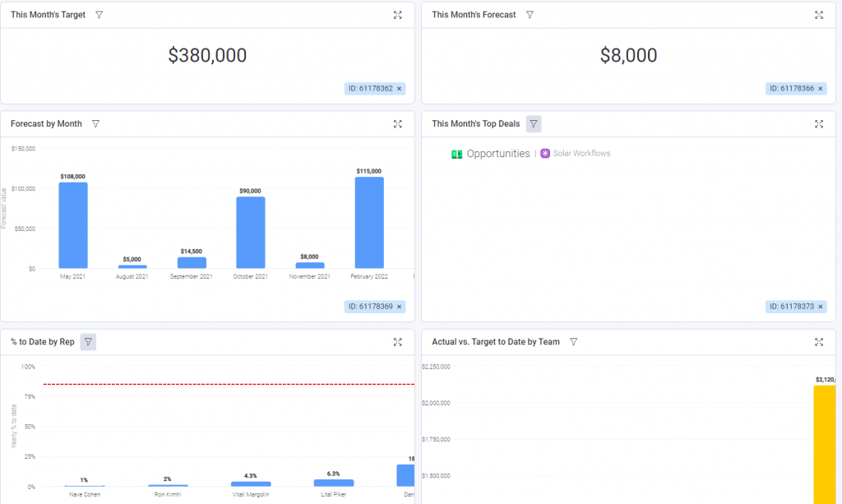The width and height of the screenshot is (842, 504).
Task: Expand Forecast by Month chart to fullscreen
Action: pos(397,124)
